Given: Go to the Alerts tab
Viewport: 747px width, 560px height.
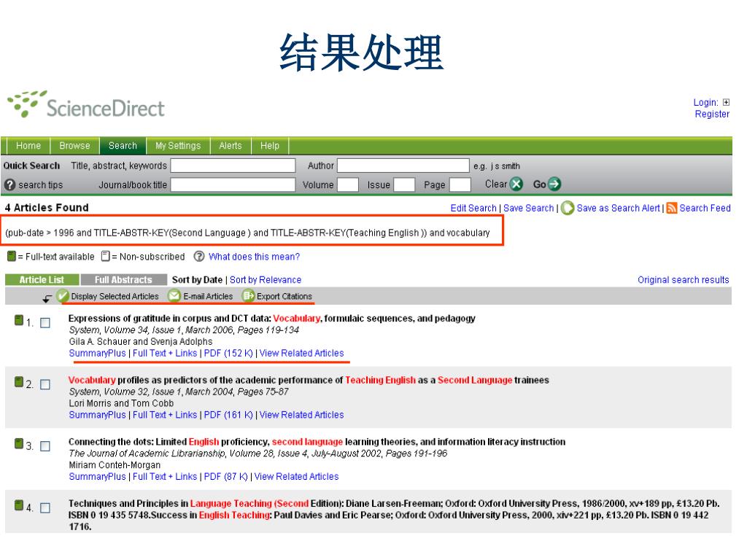Looking at the screenshot, I should 231,146.
